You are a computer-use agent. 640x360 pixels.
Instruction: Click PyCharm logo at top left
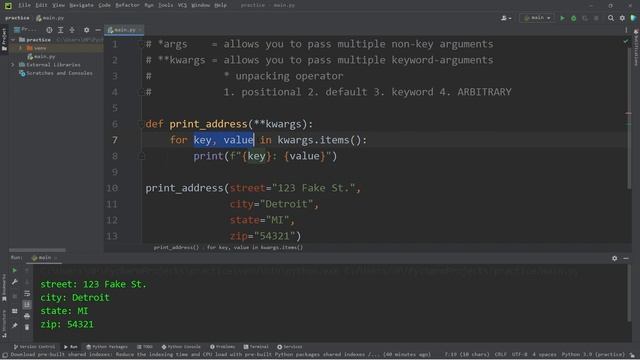coord(8,5)
